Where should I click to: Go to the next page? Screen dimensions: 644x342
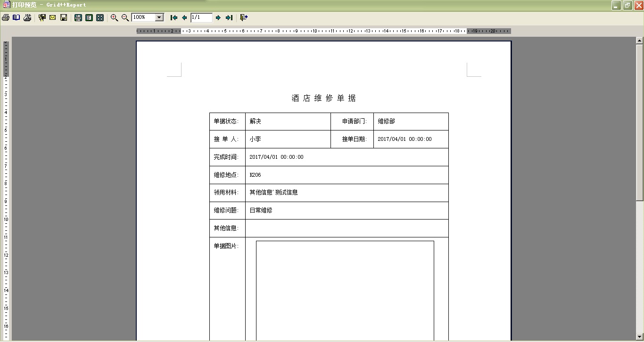[218, 17]
